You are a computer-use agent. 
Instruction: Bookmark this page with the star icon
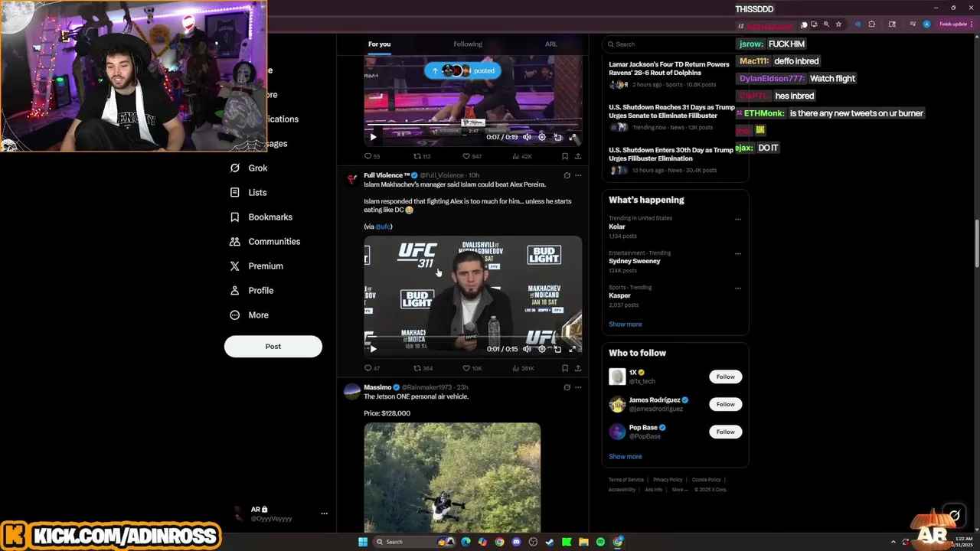pyautogui.click(x=838, y=24)
